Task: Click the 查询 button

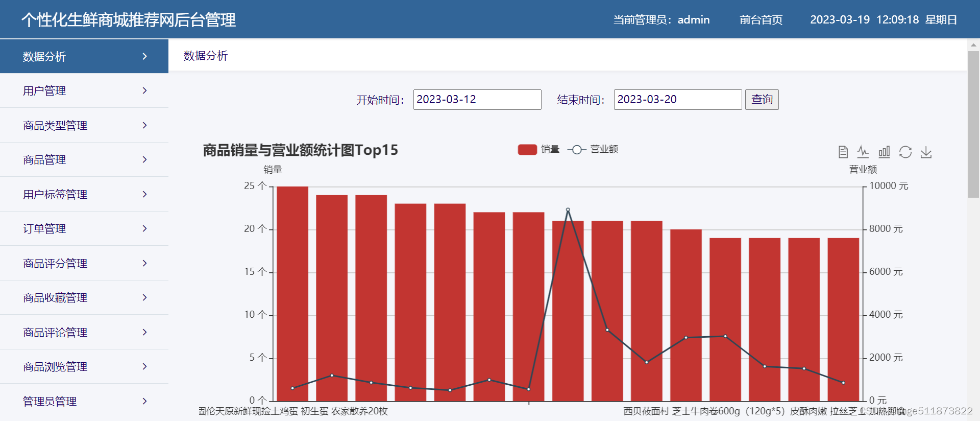Action: (762, 99)
